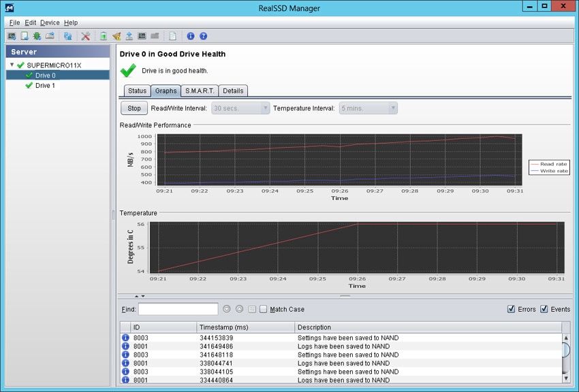Click the Write rate legend entry
Screen dimensions: 579x392
point(549,171)
